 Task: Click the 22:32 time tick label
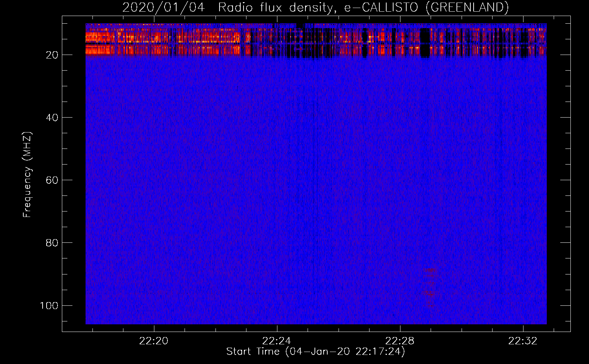[523, 341]
